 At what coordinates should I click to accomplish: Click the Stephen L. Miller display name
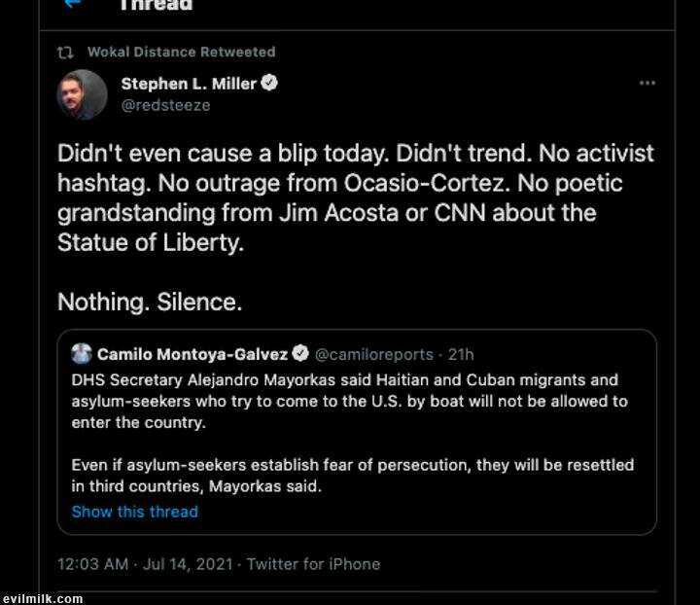point(189,84)
